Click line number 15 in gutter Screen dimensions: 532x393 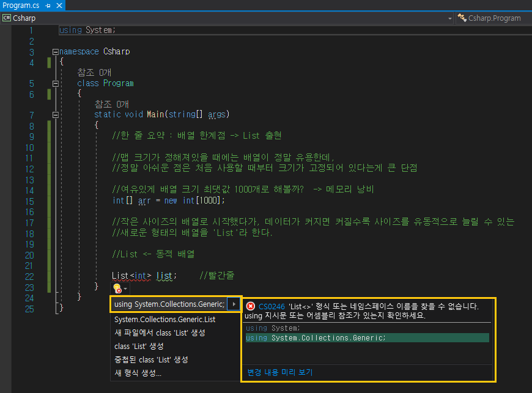tap(29, 202)
